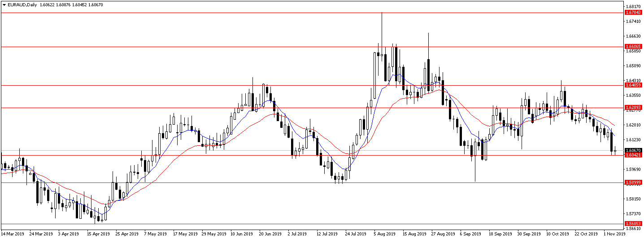Image resolution: width=644 pixels, height=239 pixels.
Task: Select the 1.64053 red price level label
Action: coord(634,85)
